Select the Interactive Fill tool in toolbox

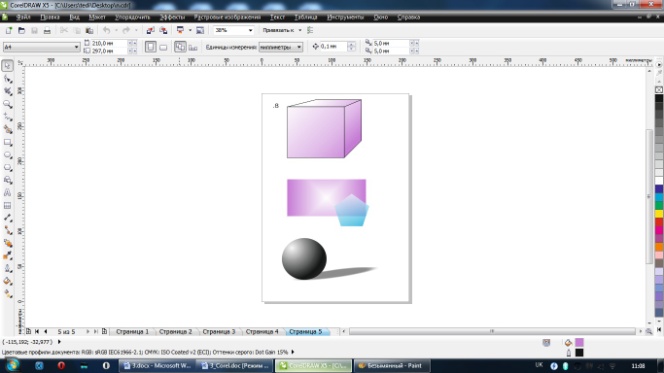8,293
